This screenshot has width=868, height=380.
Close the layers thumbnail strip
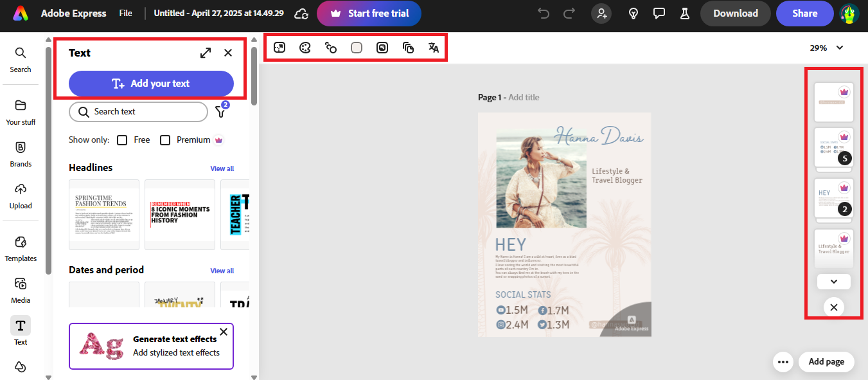click(834, 307)
